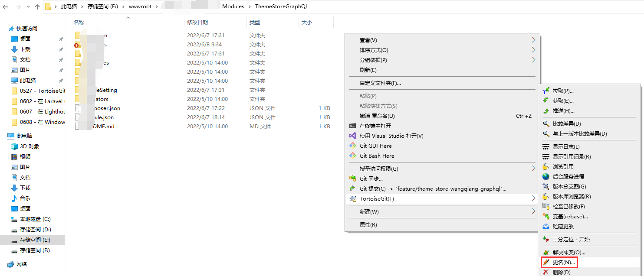644x276 pixels.
Task: Select 删除(D) in the TortoiseGit submenu
Action: pos(562,272)
